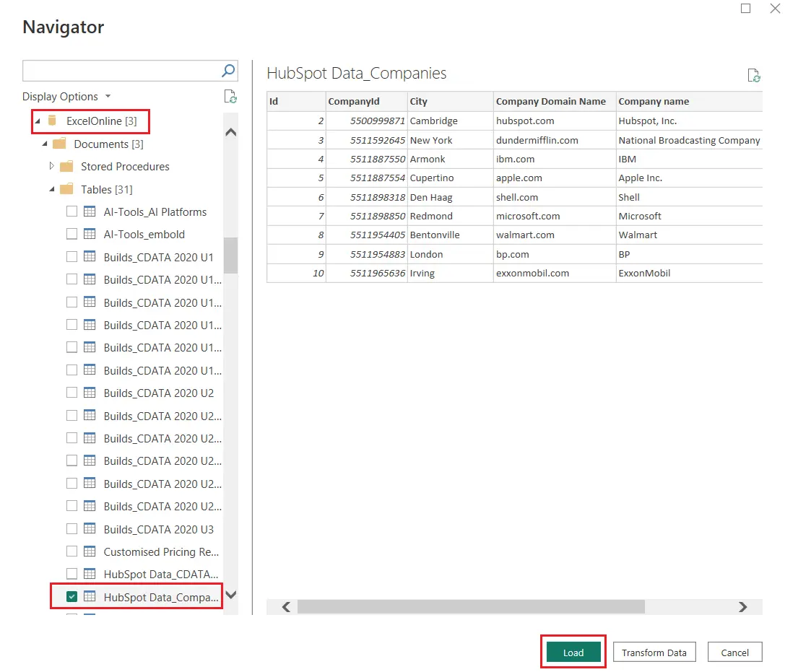Click the table icon next to Builds_CDATA 2020 U3
Screen dimensions: 785x672
[x=88, y=528]
